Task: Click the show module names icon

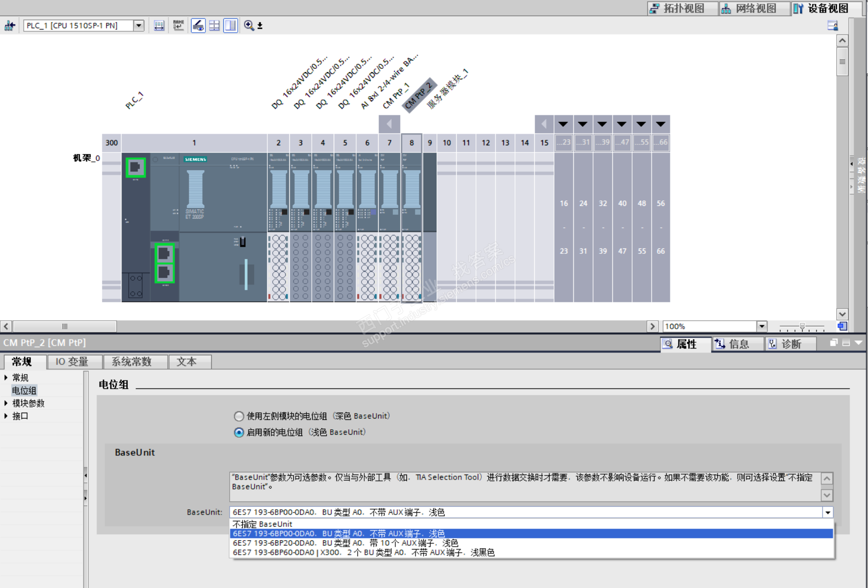Action: 179,26
